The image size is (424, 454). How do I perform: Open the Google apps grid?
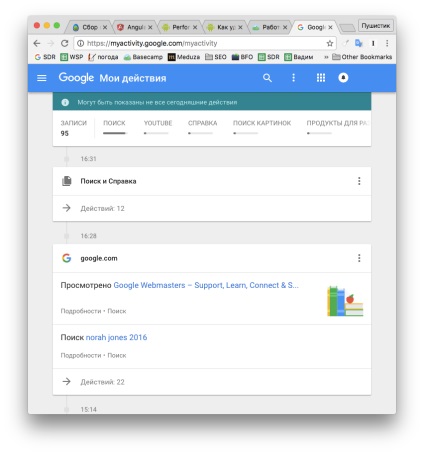tap(321, 78)
